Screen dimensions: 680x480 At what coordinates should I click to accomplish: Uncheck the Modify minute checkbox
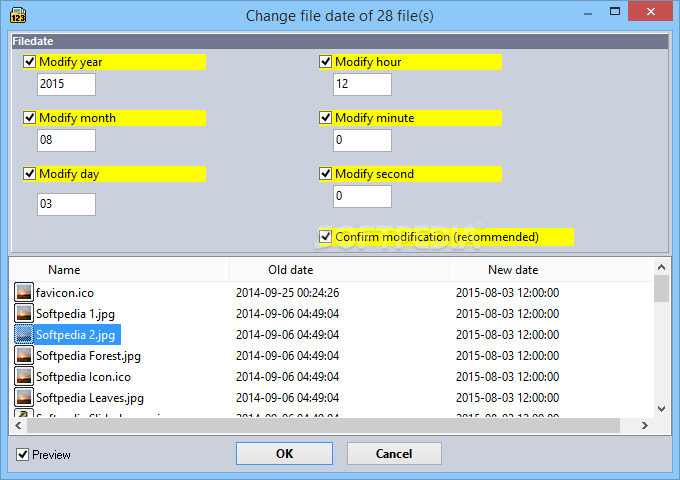(325, 118)
